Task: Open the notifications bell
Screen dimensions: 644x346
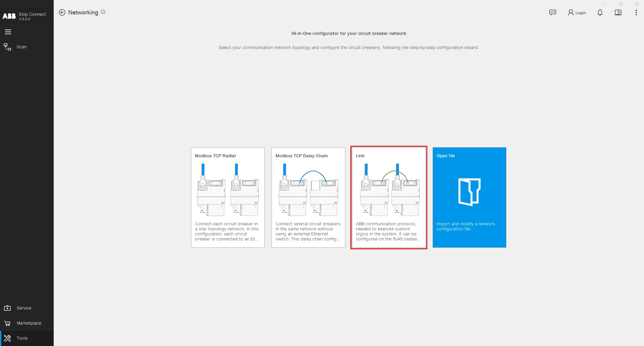Action: point(600,12)
